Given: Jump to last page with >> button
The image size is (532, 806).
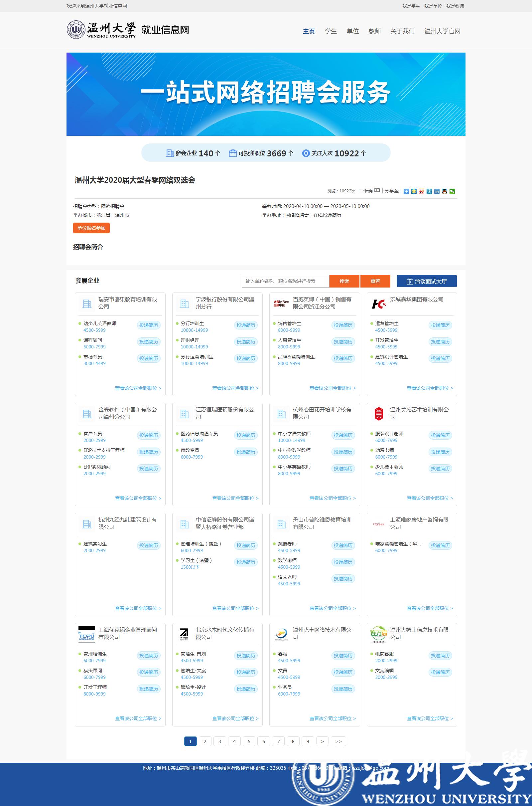Looking at the screenshot, I should pyautogui.click(x=338, y=741).
